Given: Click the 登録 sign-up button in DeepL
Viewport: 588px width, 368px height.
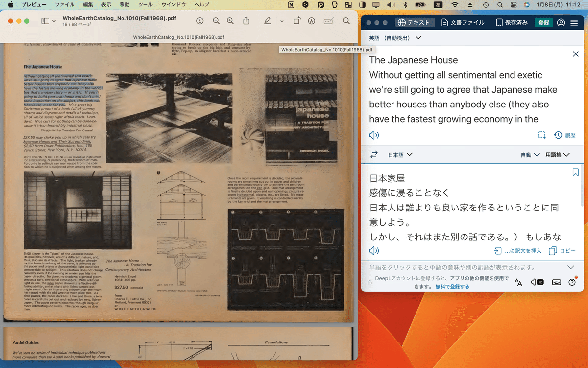Looking at the screenshot, I should [x=544, y=23].
